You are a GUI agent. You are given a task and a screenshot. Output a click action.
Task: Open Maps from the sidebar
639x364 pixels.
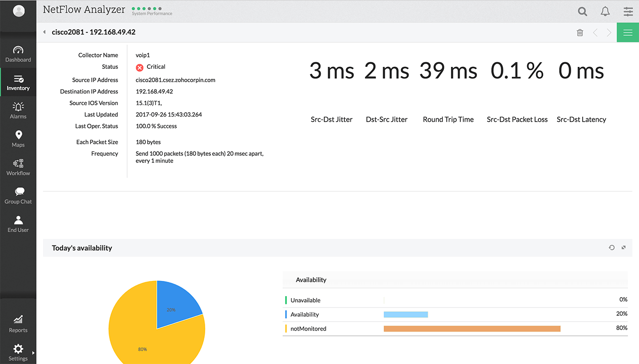pos(18,139)
